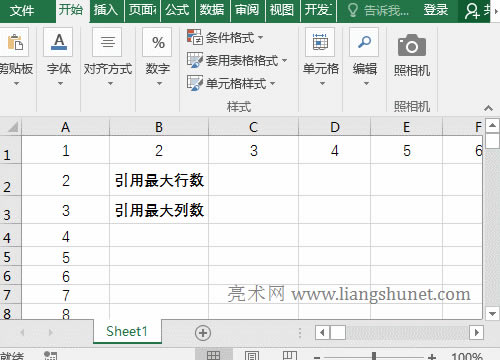This screenshot has height=360, width=500.
Task: Expand the 对齐方式 alignment dropdown arrow
Action: pos(110,83)
